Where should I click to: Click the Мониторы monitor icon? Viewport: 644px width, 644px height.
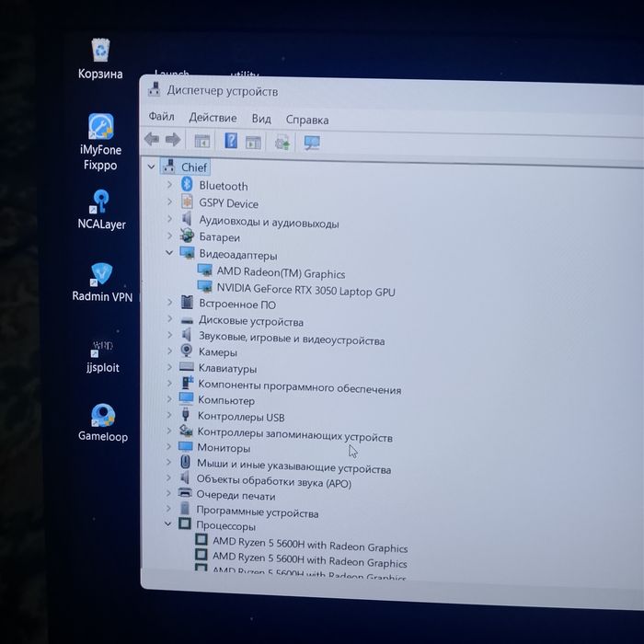coord(186,446)
